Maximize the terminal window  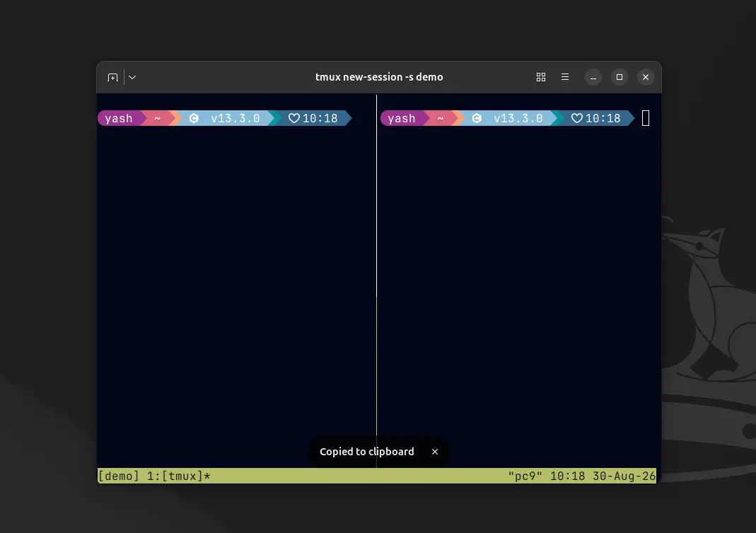(620, 77)
